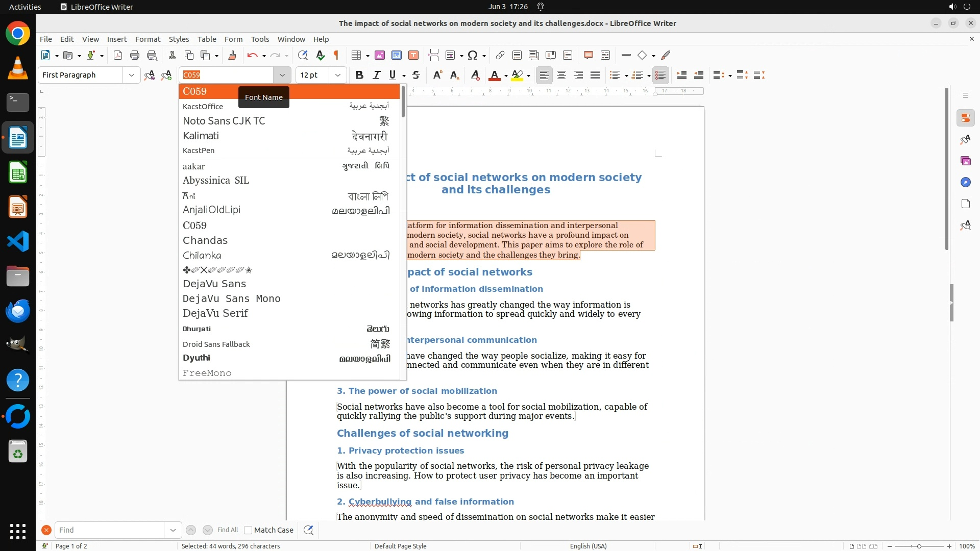The width and height of the screenshot is (980, 551).
Task: Justify the paragraph text
Action: coord(595,75)
